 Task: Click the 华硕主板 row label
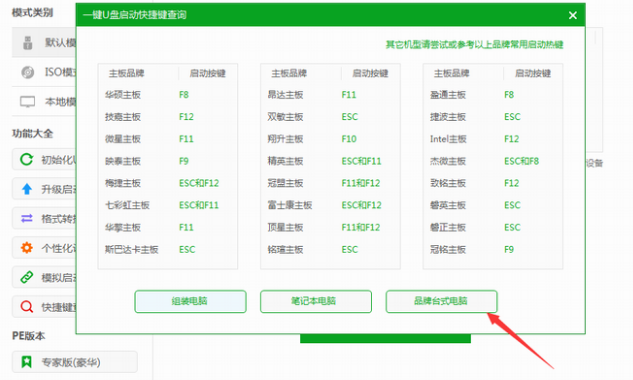[123, 95]
